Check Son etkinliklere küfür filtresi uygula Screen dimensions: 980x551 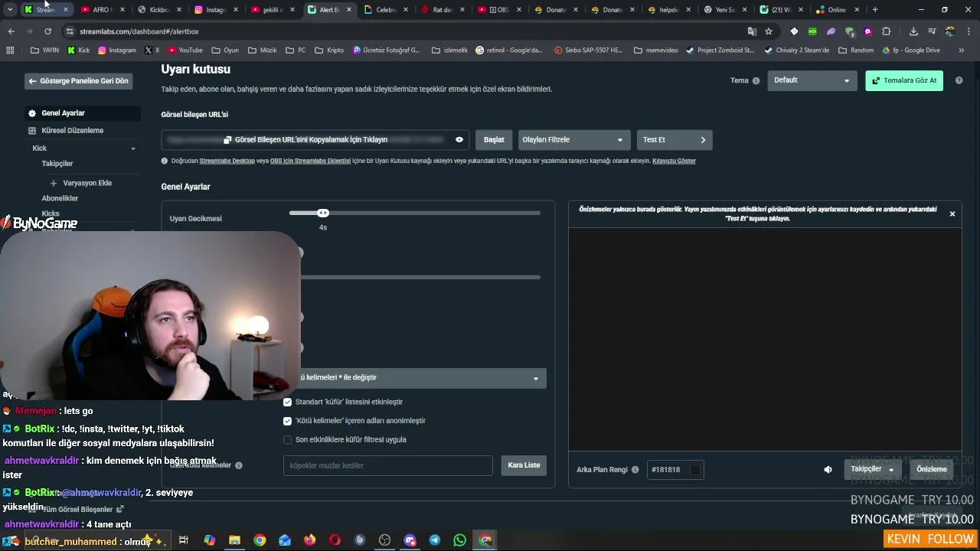tap(288, 440)
